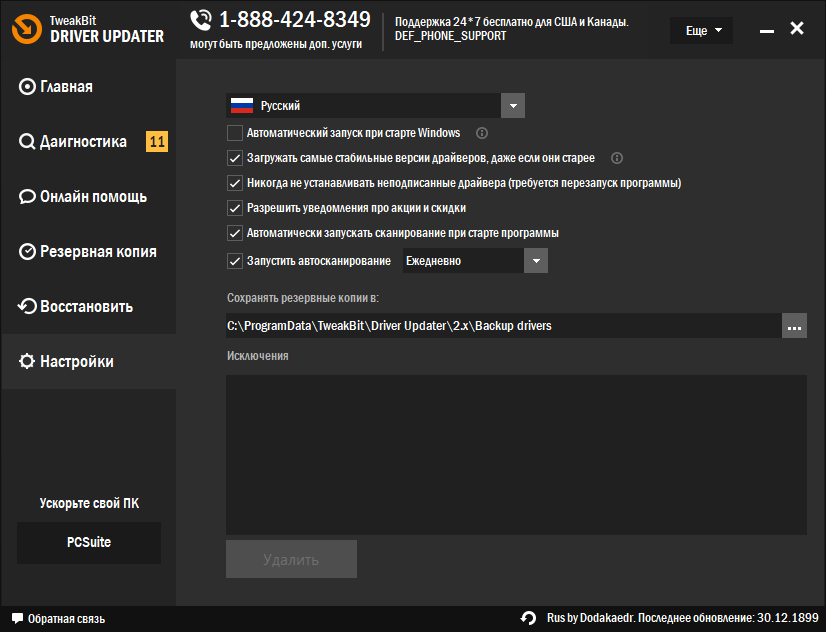
Task: Close the Driver Updater window
Action: [x=797, y=28]
